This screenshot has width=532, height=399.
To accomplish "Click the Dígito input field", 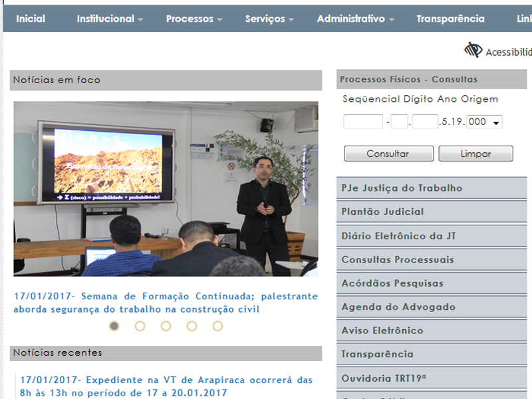I will point(400,122).
